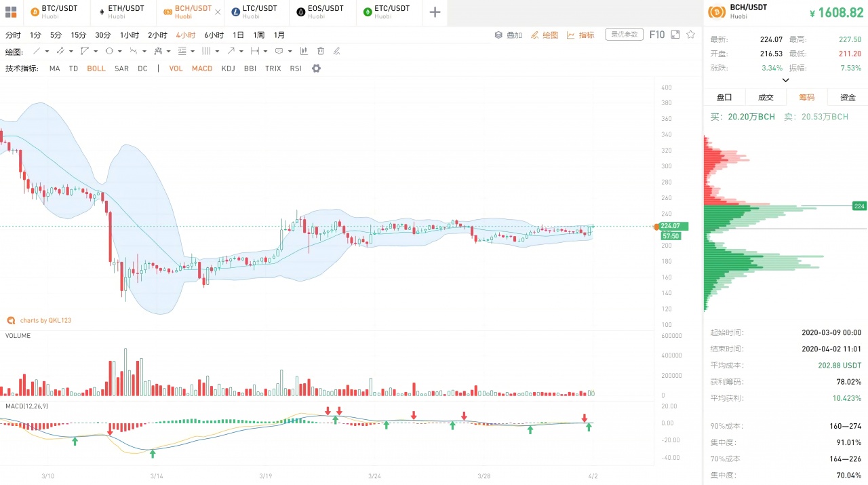
Task: Add a new trading pair tab
Action: tap(435, 12)
